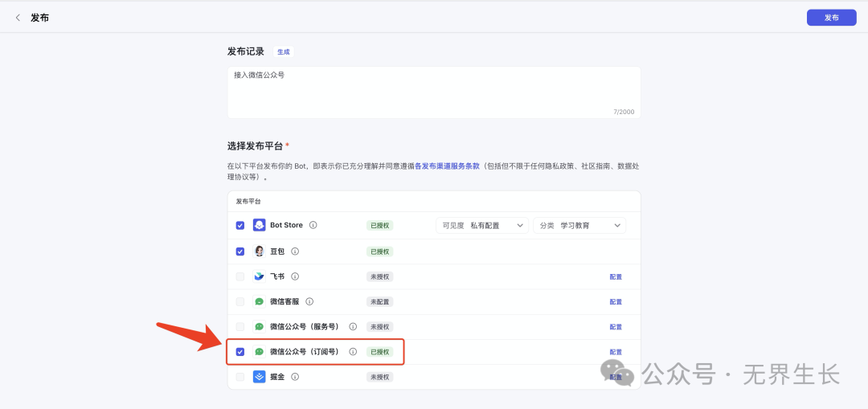Click 配置 link in the 微信客服 row
The image size is (868, 409).
616,301
